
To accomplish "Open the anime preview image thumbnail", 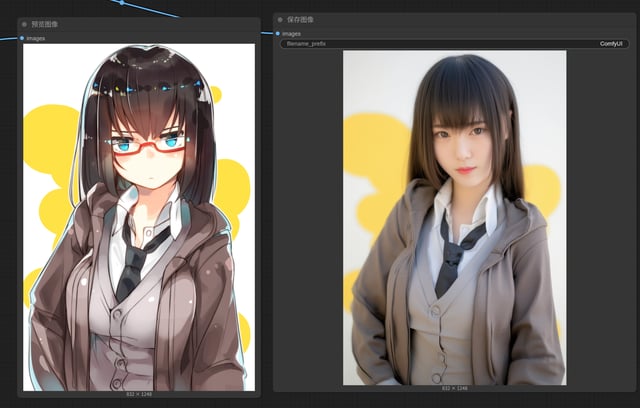I will click(139, 217).
